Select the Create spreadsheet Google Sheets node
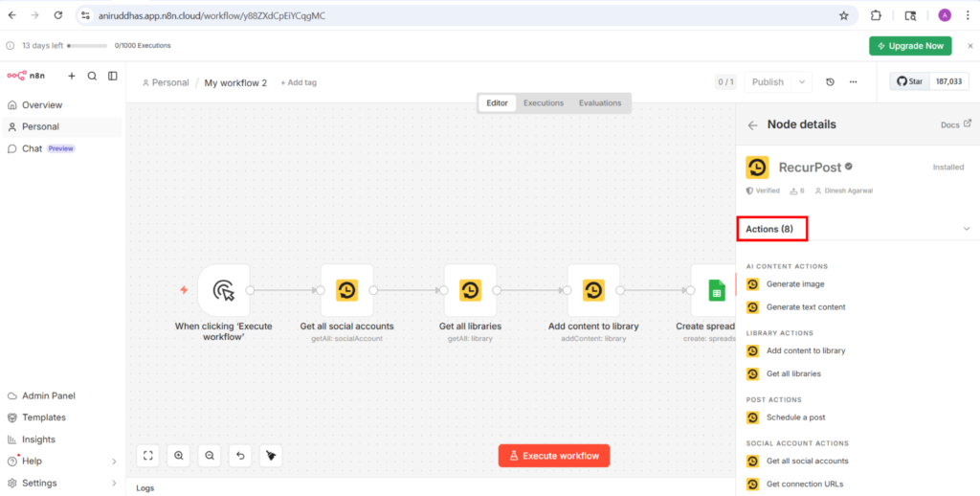 point(713,290)
